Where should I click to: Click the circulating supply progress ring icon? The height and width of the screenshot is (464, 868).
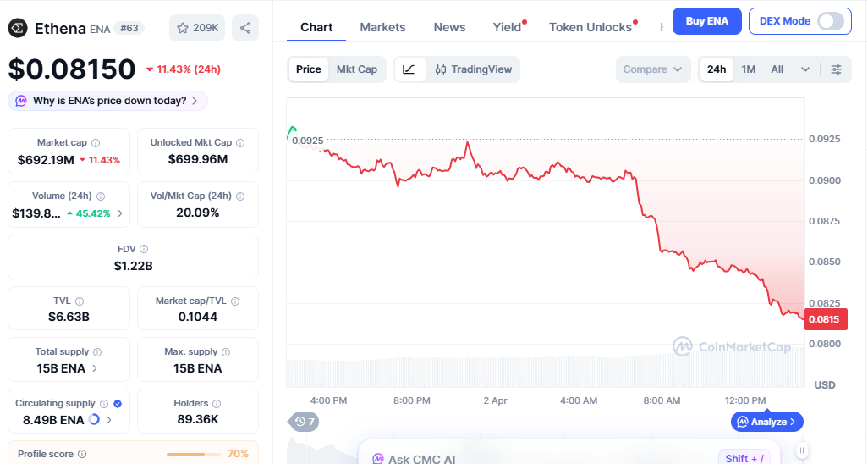click(94, 420)
